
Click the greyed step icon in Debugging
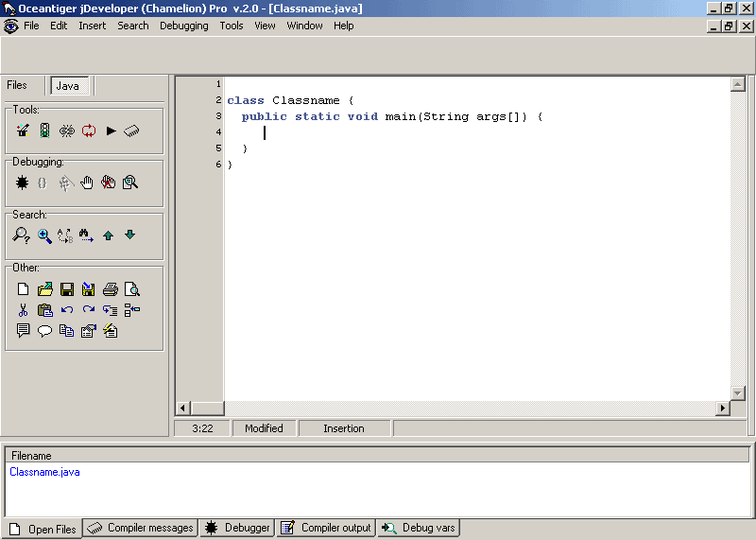click(66, 183)
